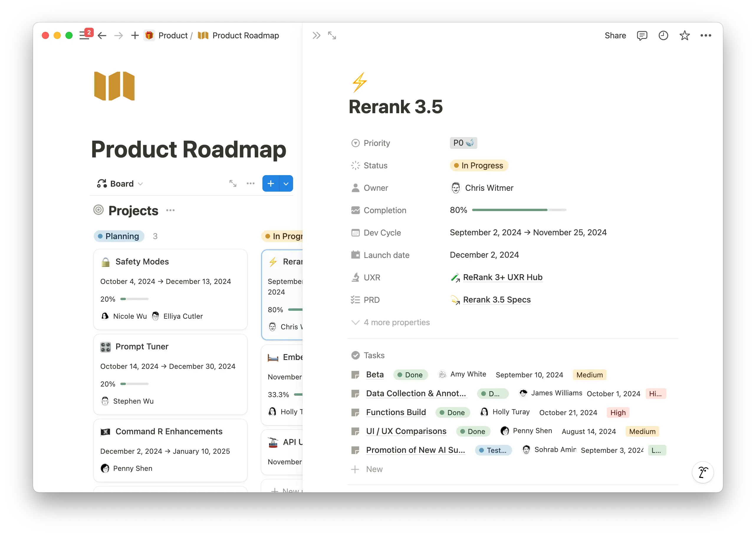Expand Rerank 3.5 to full page with diagonal arrows
This screenshot has width=756, height=536.
pyautogui.click(x=332, y=35)
